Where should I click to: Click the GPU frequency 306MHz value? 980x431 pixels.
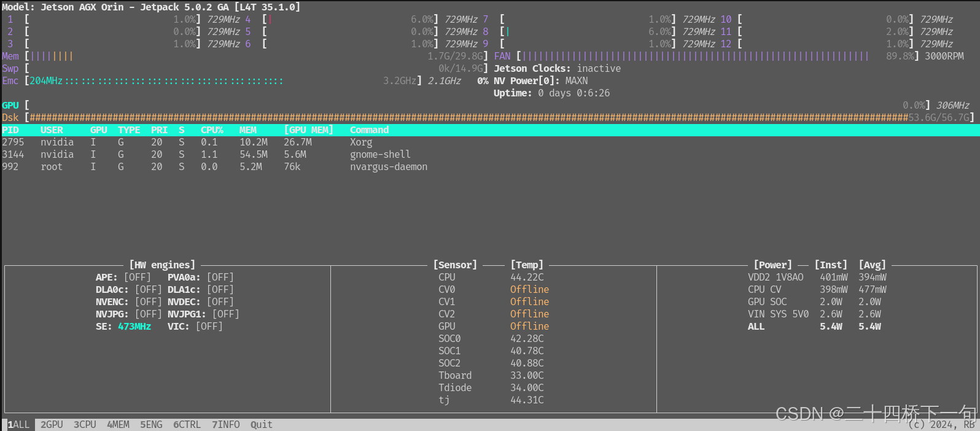click(952, 106)
